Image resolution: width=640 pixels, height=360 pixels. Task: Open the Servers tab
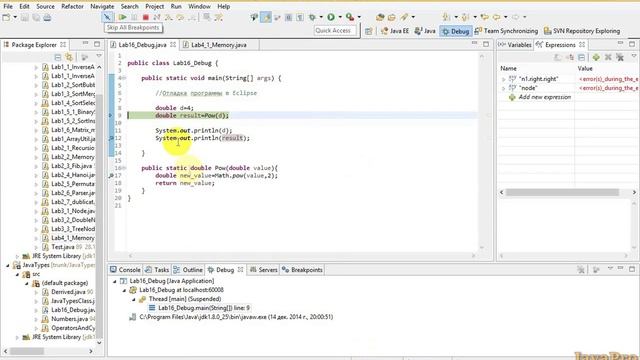pos(263,270)
